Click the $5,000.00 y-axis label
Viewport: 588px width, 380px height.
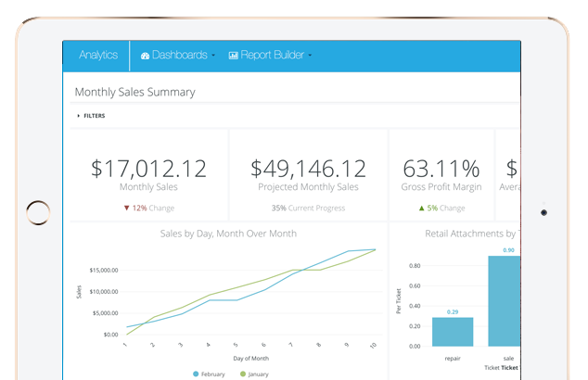[x=106, y=313]
